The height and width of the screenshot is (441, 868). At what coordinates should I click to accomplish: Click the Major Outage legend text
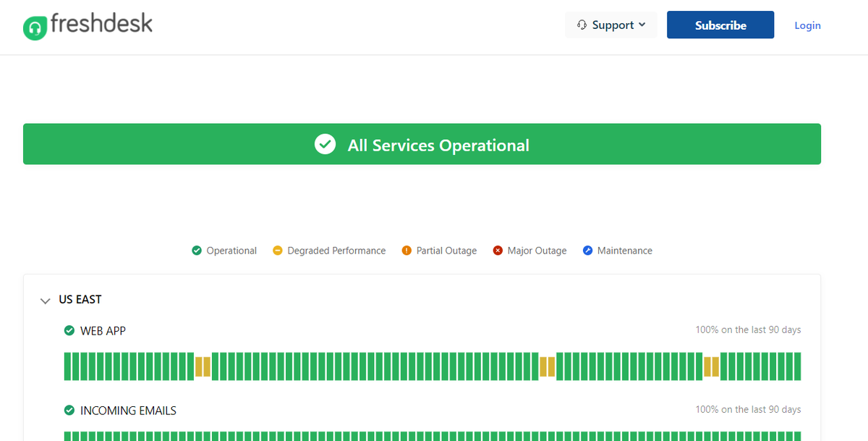(537, 251)
